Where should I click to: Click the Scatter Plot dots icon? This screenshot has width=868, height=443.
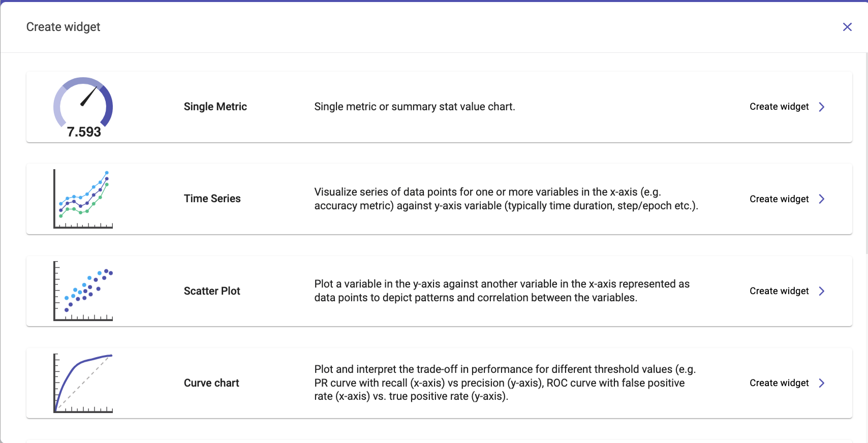pos(83,291)
